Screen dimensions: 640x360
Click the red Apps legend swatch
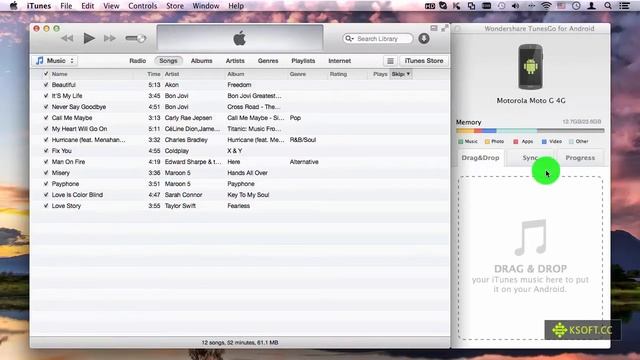516,142
